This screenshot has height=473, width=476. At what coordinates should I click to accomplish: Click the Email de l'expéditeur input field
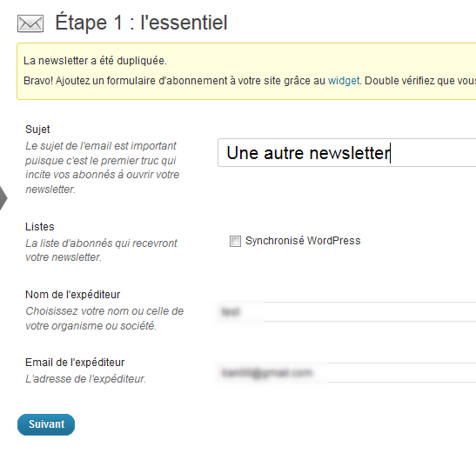tap(346, 373)
